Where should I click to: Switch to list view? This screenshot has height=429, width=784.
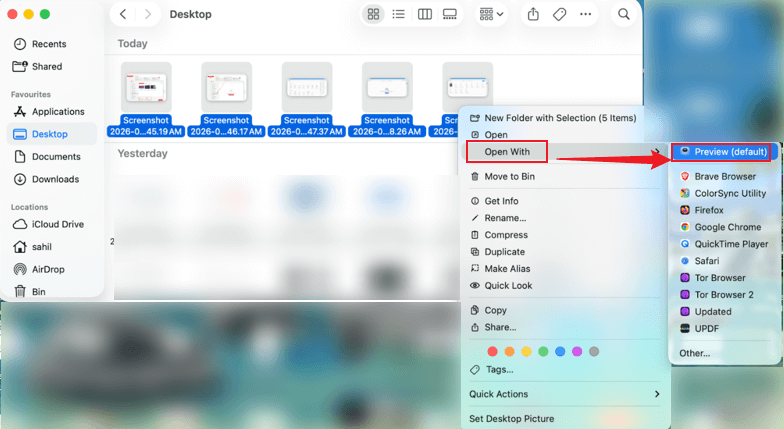[398, 14]
